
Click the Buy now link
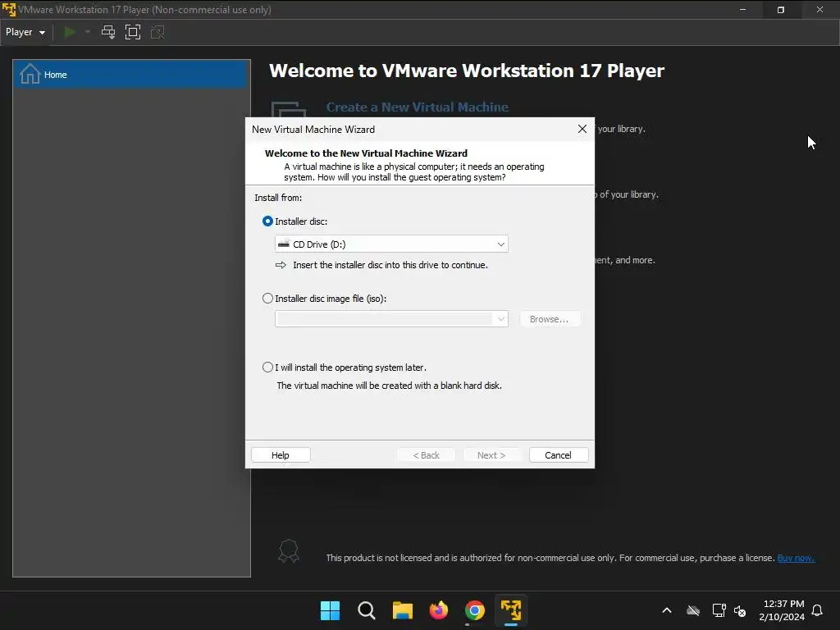coord(796,558)
